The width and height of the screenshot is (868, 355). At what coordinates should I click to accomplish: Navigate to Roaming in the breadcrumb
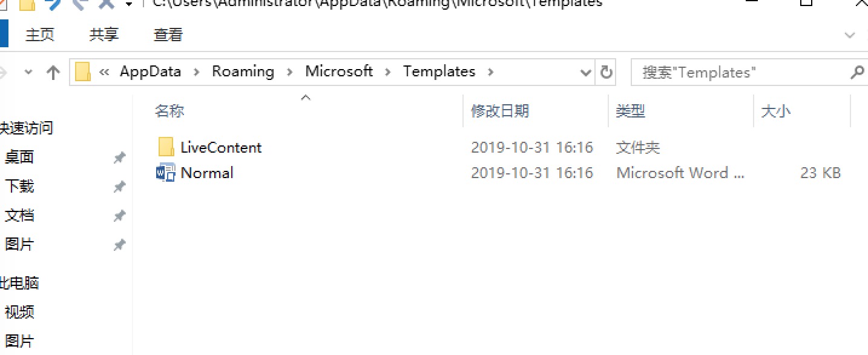[243, 71]
